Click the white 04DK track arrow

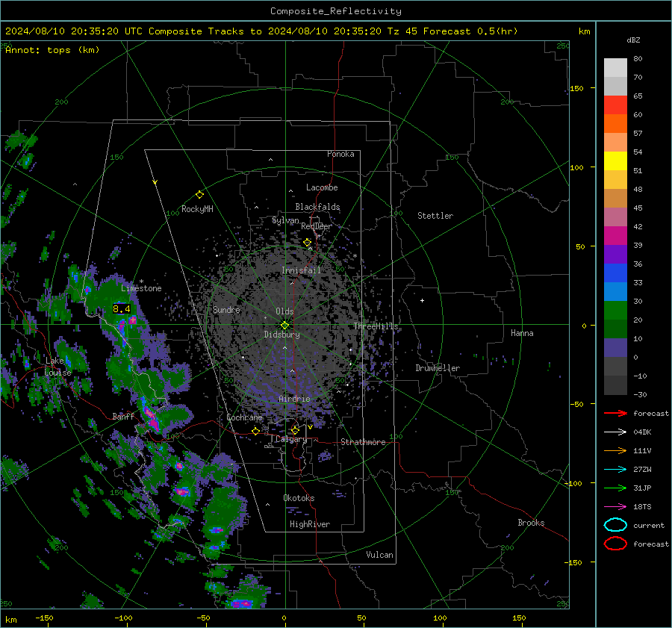point(615,432)
